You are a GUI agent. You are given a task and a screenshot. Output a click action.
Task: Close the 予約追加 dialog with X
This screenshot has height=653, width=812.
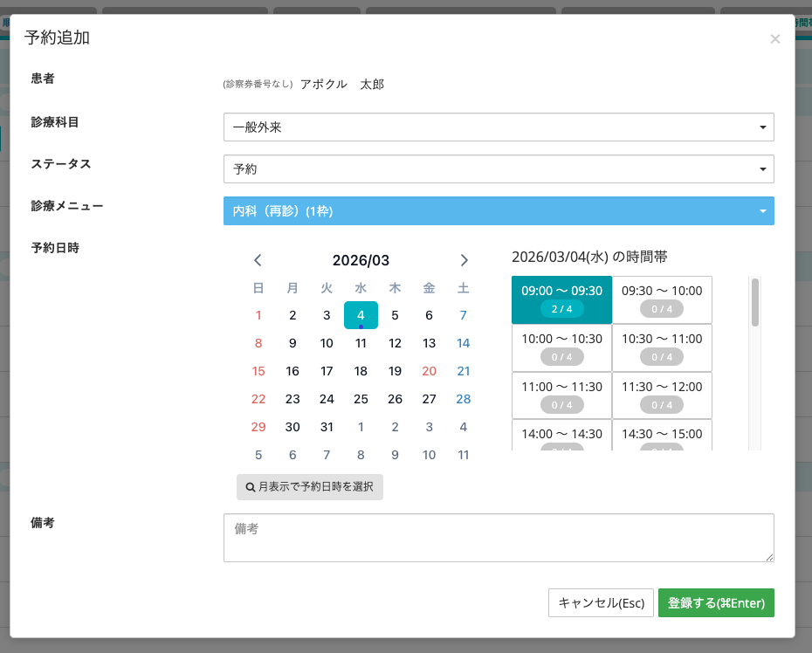774,38
